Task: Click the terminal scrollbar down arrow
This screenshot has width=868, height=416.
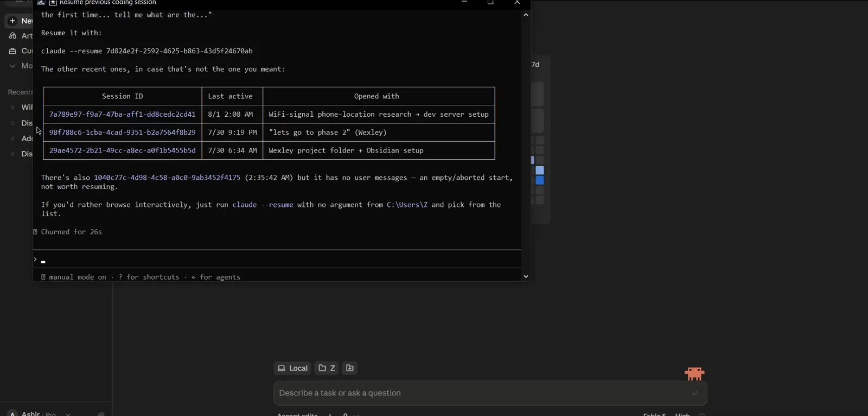Action: (x=526, y=276)
